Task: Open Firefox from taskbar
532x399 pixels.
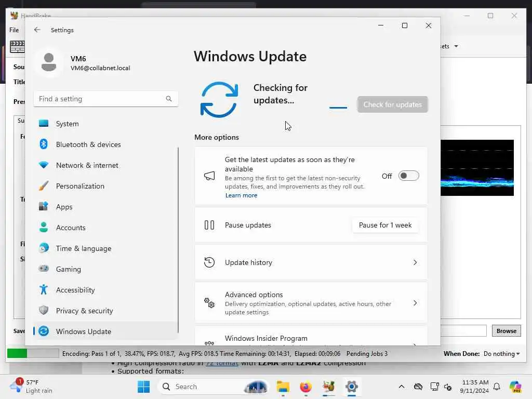Action: click(305, 387)
